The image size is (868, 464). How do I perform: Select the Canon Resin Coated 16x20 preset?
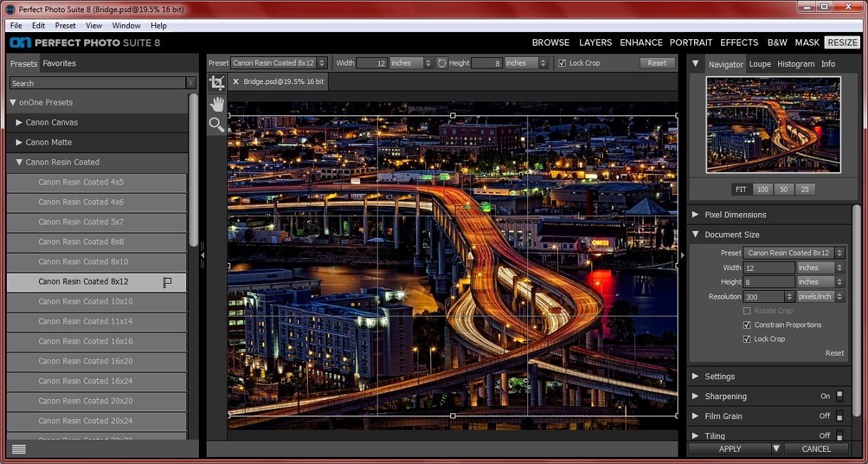tap(97, 361)
